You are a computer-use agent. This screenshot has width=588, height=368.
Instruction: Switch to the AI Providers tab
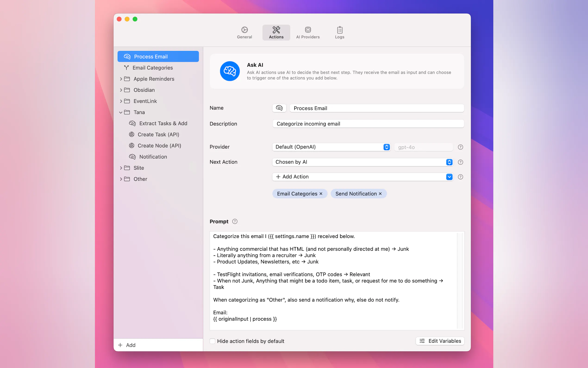pos(308,32)
